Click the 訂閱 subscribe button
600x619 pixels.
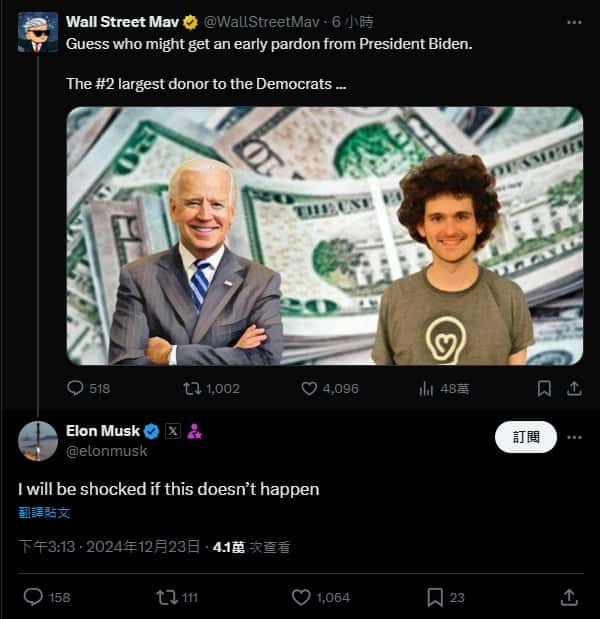click(526, 437)
